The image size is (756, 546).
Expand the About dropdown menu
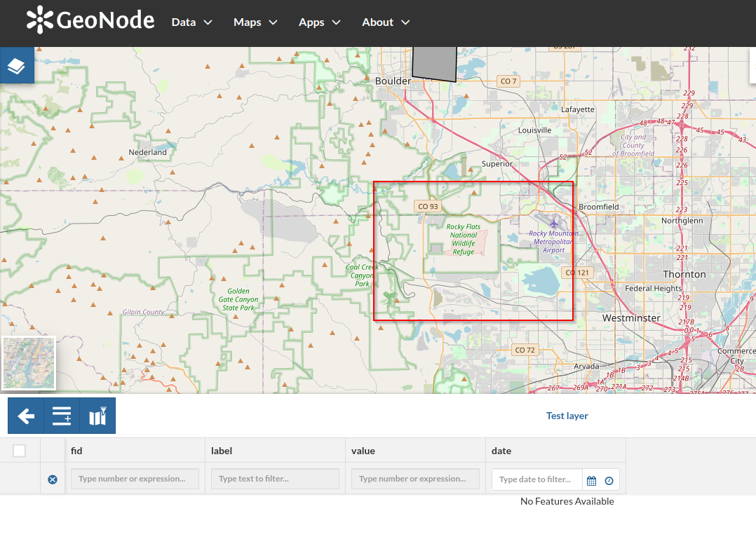pos(386,22)
